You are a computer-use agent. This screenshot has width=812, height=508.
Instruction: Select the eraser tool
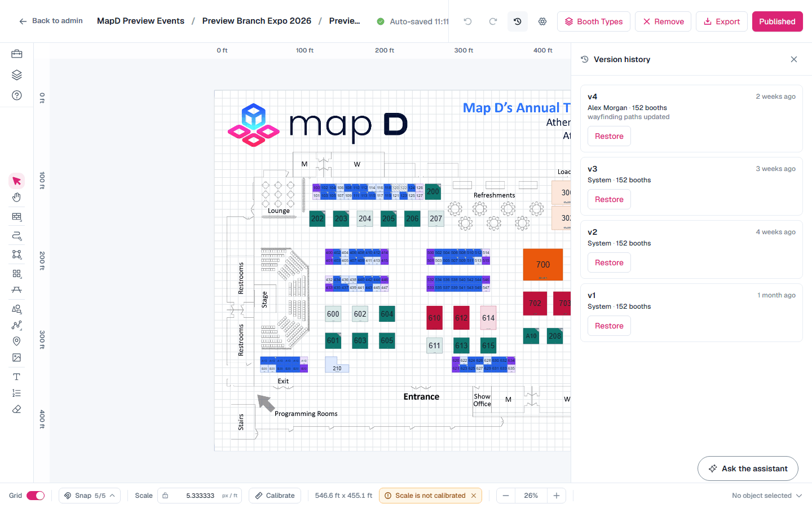(16, 409)
